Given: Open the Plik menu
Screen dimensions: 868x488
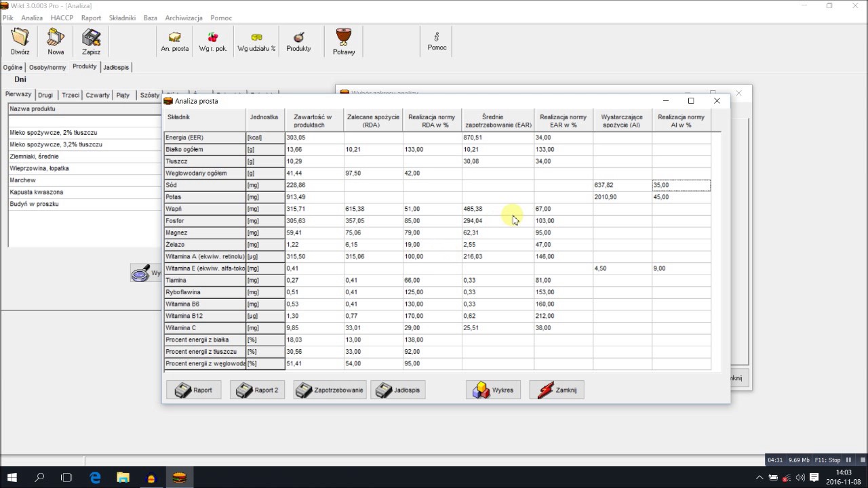Looking at the screenshot, I should (x=7, y=18).
